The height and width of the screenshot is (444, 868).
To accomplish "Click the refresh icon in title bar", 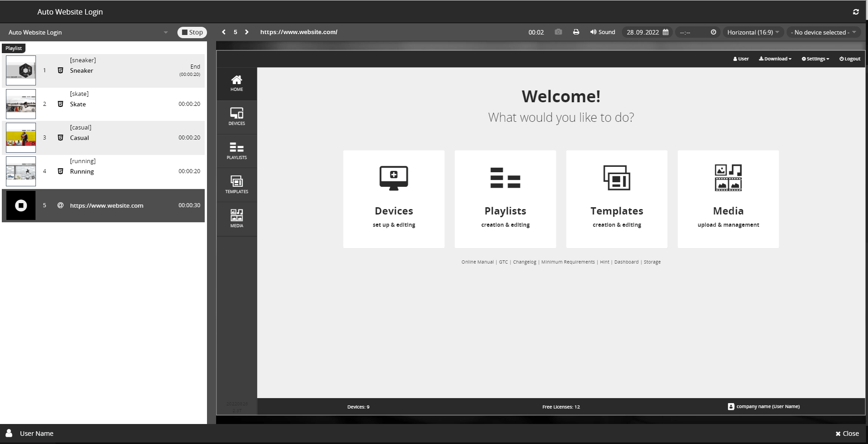I will [856, 12].
